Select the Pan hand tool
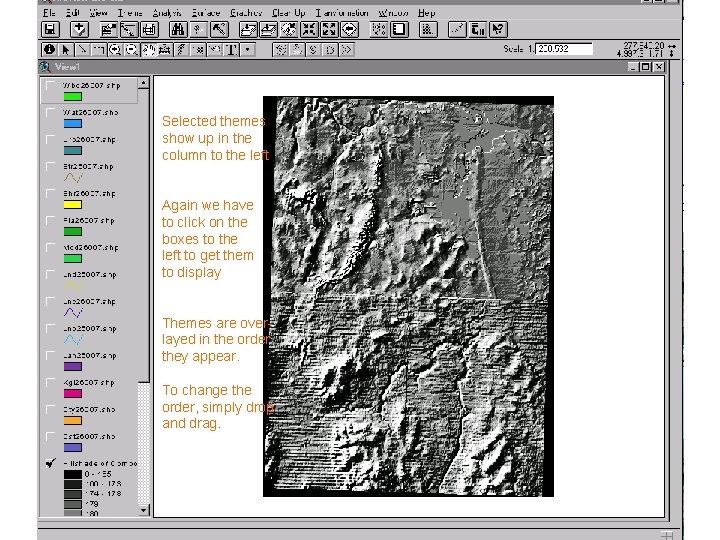The width and height of the screenshot is (720, 540). 149,48
